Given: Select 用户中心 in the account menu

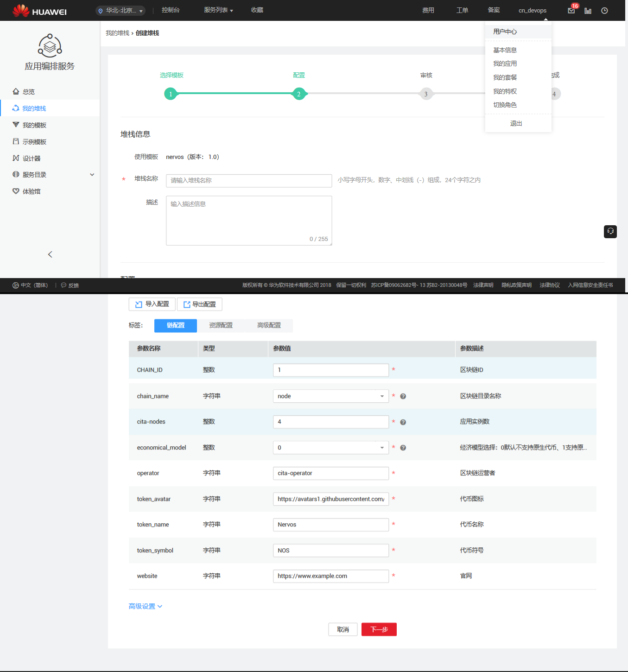Looking at the screenshot, I should [x=518, y=32].
